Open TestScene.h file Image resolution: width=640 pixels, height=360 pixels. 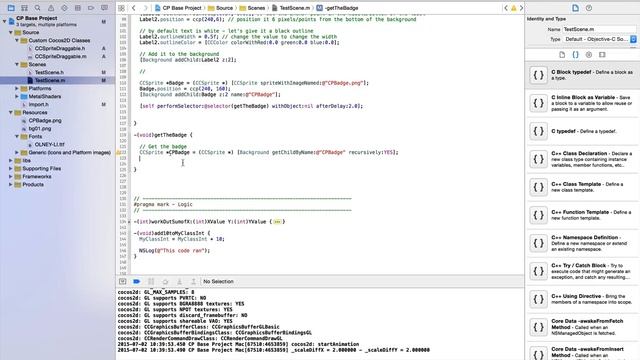(49, 72)
